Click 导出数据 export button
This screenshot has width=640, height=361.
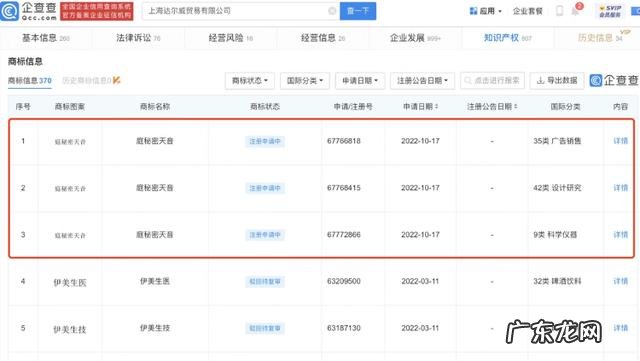[x=558, y=81]
